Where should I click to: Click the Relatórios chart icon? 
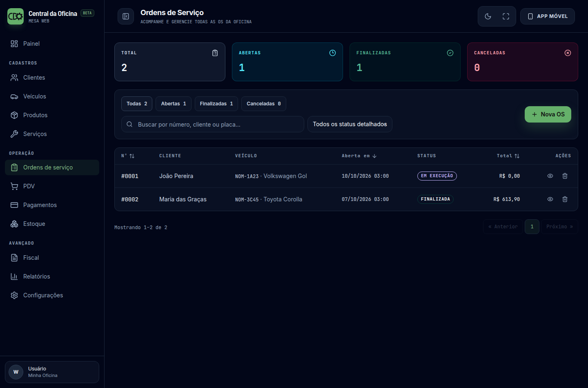tap(14, 277)
